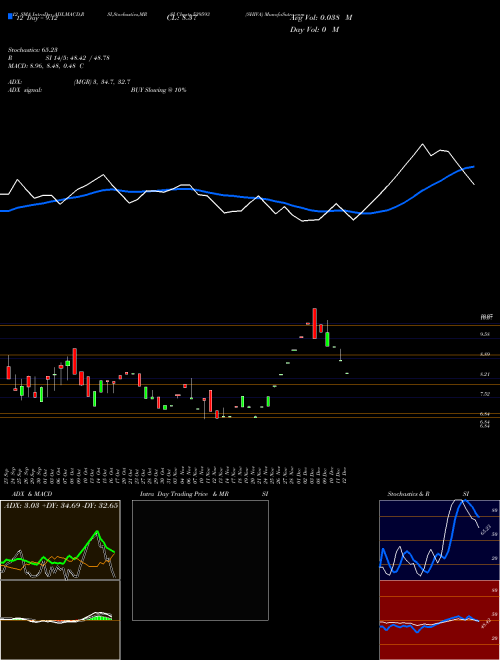Click the 'ADX signal:' label
The image size is (500, 660).
tap(25, 90)
